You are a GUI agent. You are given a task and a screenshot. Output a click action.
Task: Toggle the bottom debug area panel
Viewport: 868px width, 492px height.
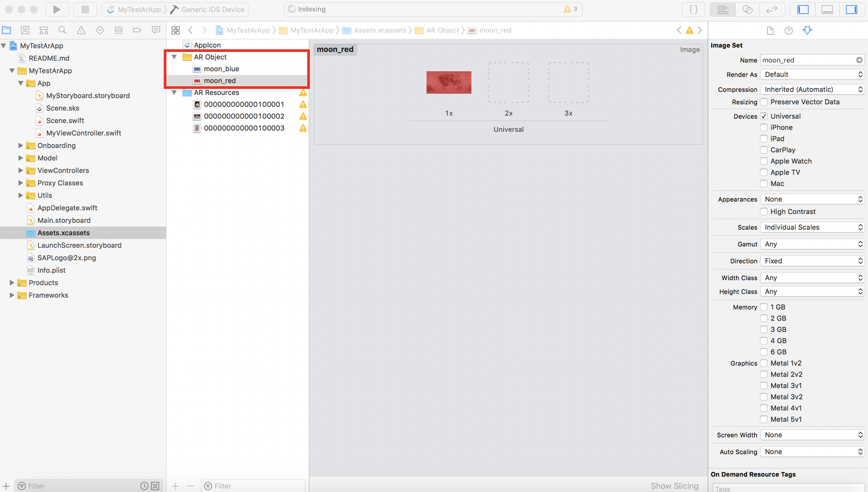click(827, 9)
